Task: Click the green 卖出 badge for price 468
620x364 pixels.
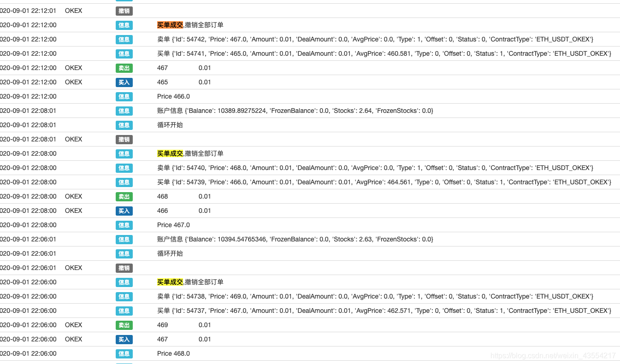Action: [124, 196]
